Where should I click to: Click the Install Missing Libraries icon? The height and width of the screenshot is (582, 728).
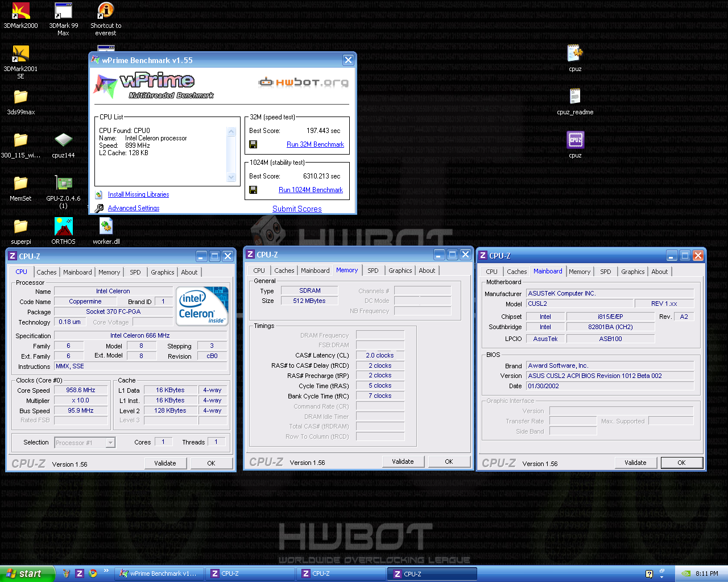pos(99,194)
